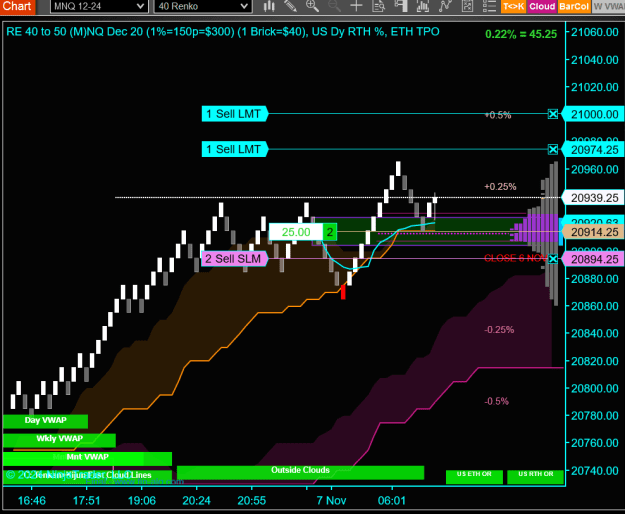Show the data box icon
Screen dimensions: 625x514
point(378,6)
